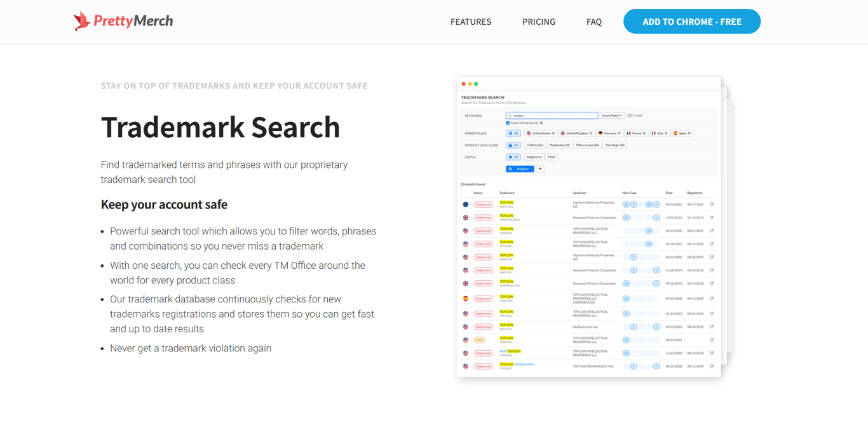Filter by PopSockets (9) product class

click(560, 145)
